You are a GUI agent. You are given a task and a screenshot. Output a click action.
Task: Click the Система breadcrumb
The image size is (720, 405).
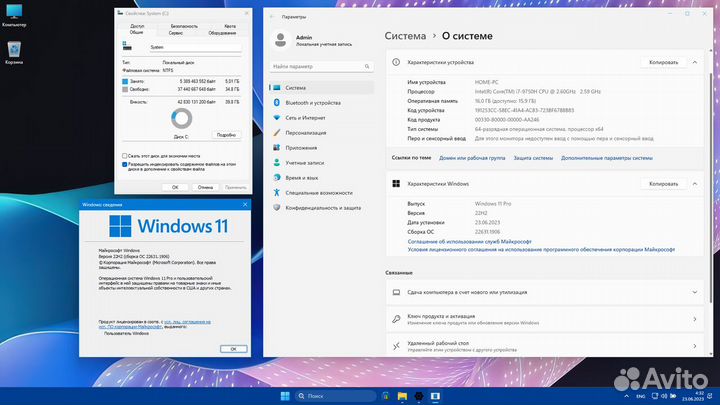[x=405, y=36]
